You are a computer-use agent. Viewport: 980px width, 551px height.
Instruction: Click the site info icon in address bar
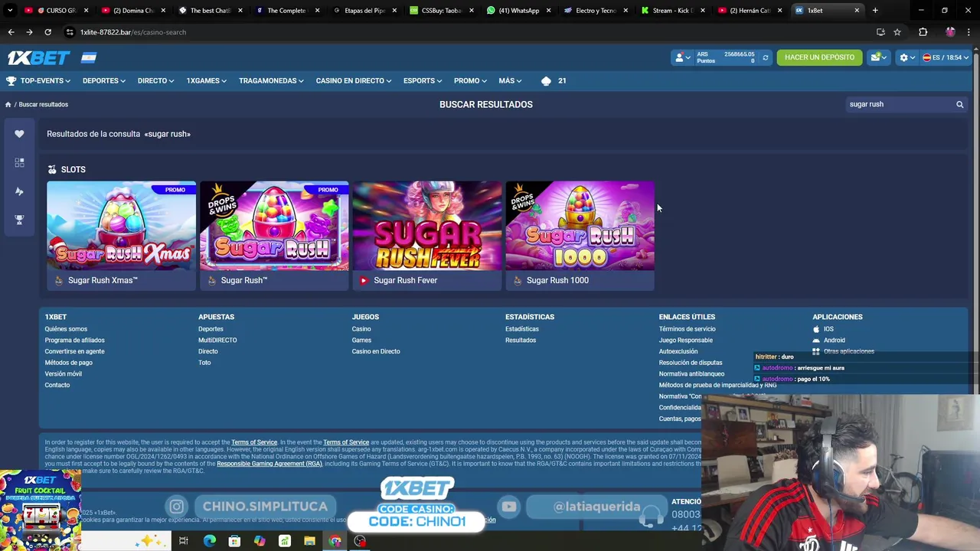tap(70, 32)
